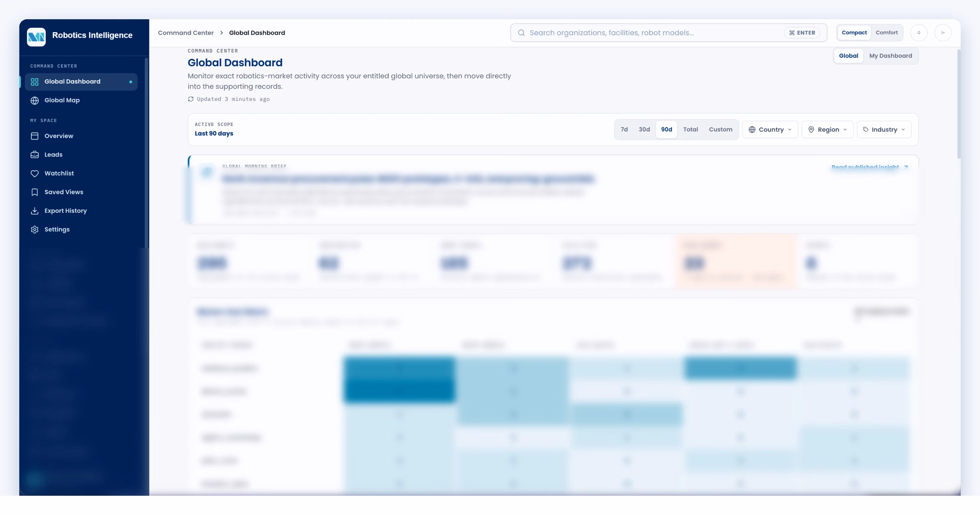Open Export History download icon
This screenshot has height=515, width=980.
tap(35, 211)
